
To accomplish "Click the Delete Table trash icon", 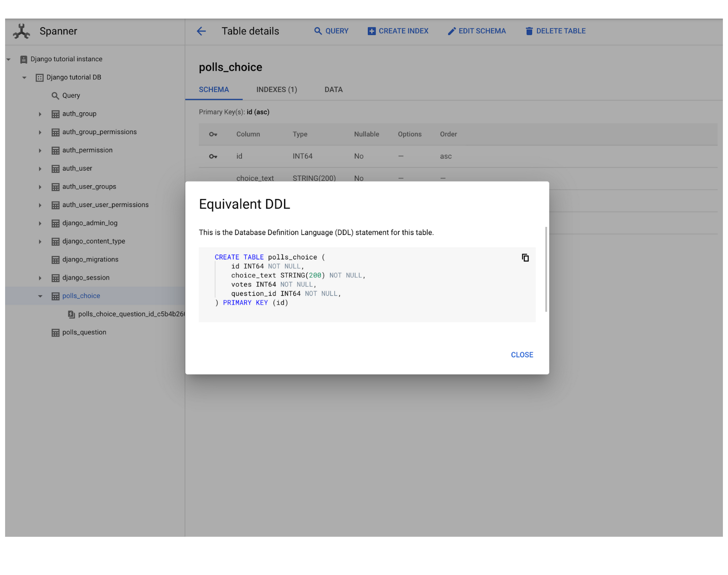I will [528, 31].
